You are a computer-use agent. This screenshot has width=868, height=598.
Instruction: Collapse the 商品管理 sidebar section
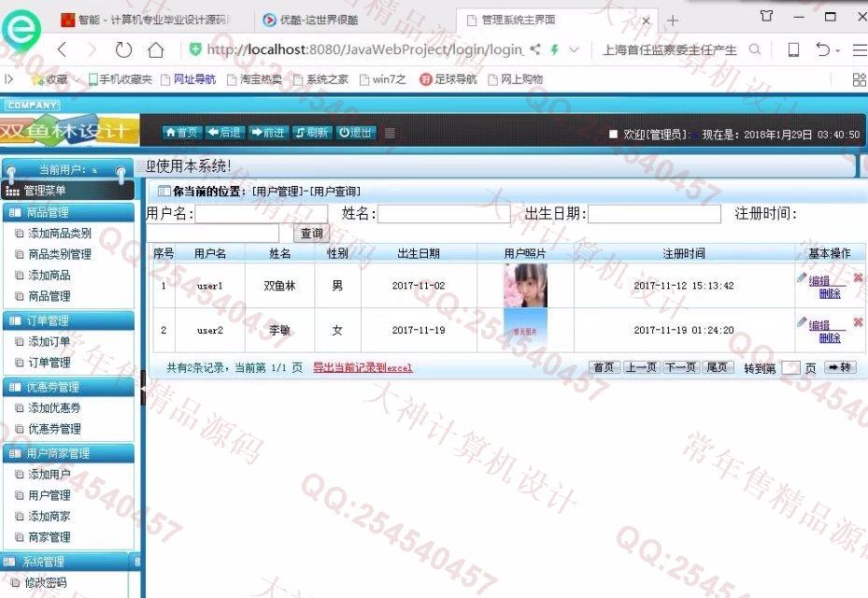pos(68,212)
